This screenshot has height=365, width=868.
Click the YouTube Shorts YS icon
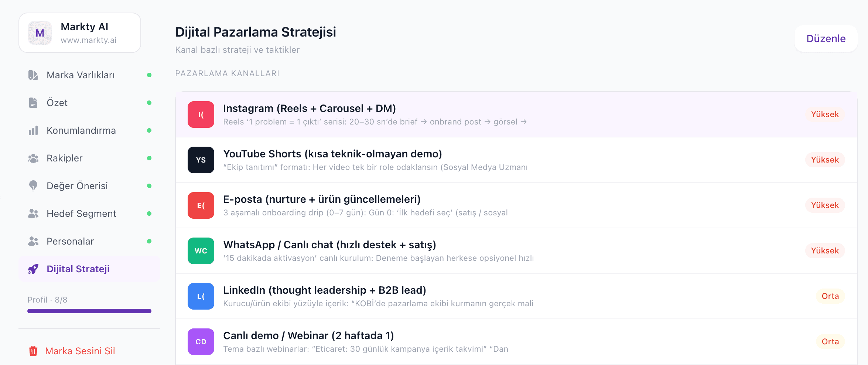point(201,160)
